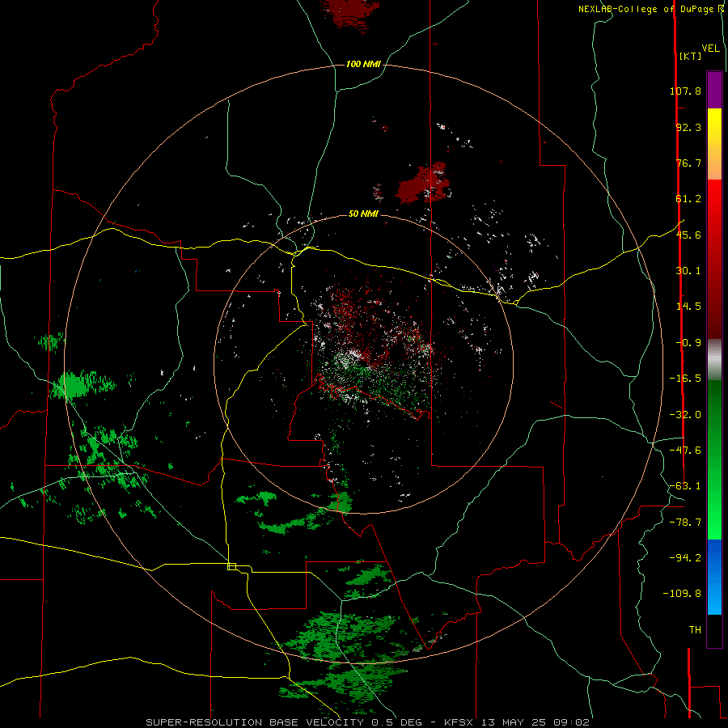The height and width of the screenshot is (728, 728).
Task: Click the 61.2 velocity scale value
Action: [x=688, y=199]
